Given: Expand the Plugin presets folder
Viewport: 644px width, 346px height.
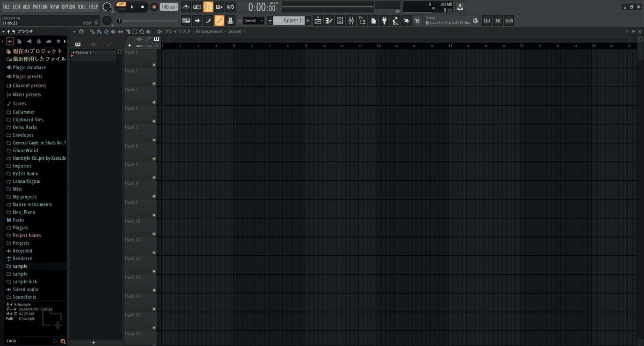Looking at the screenshot, I should pos(27,77).
